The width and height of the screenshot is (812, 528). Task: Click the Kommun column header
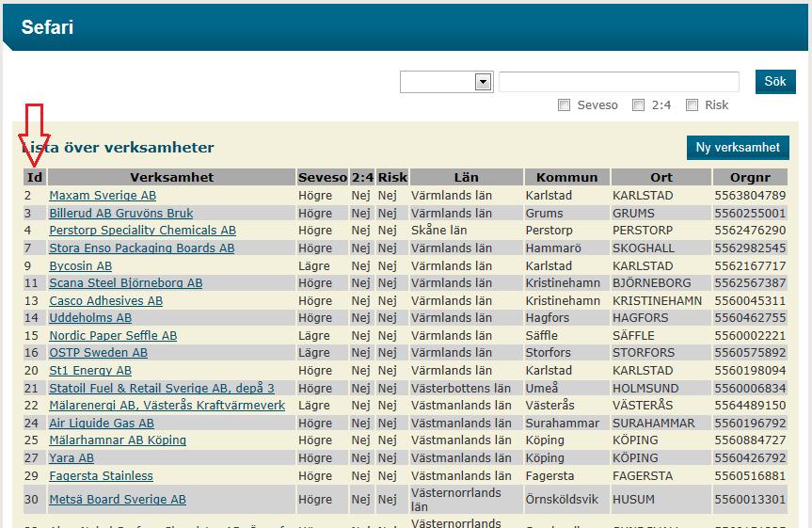(x=567, y=177)
